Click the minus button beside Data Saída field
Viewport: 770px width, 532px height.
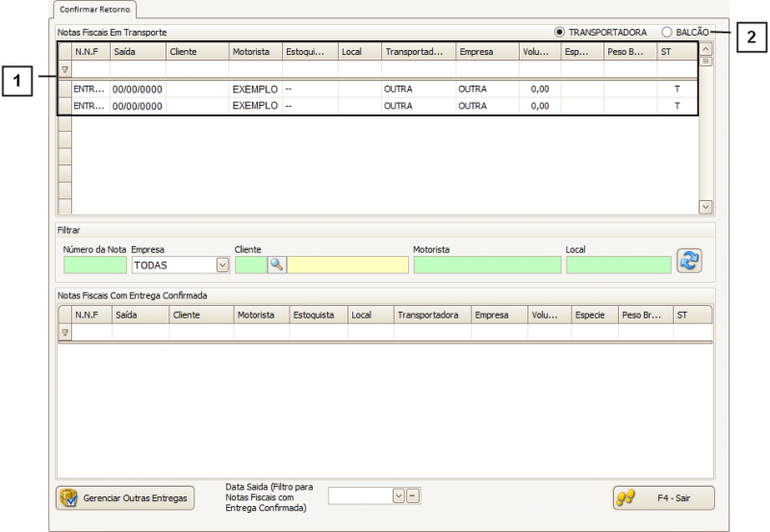pos(412,495)
